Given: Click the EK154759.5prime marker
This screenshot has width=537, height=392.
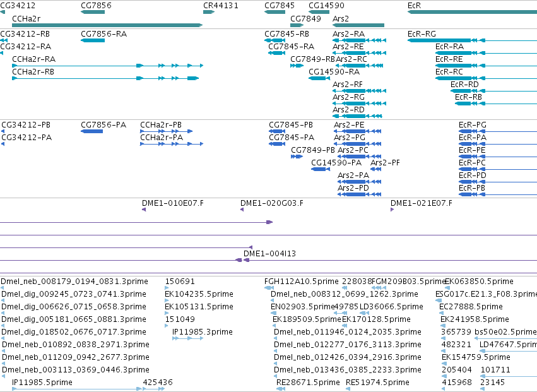Looking at the screenshot, I should coord(444,363).
